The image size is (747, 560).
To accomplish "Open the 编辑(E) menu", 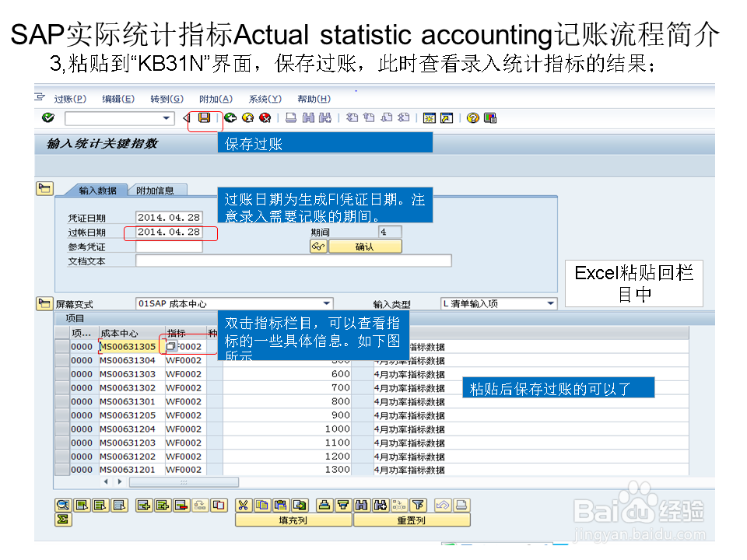I will point(118,99).
